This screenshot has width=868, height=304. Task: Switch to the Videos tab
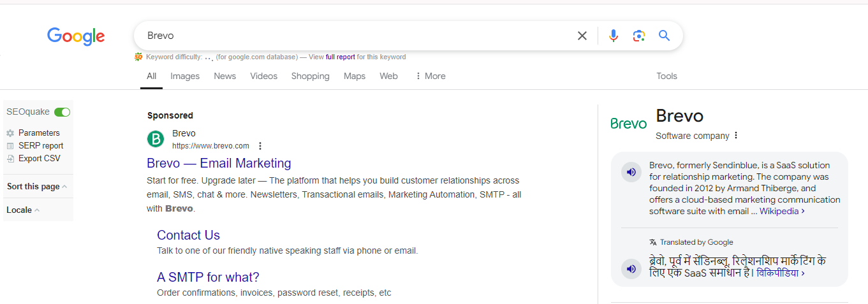263,76
